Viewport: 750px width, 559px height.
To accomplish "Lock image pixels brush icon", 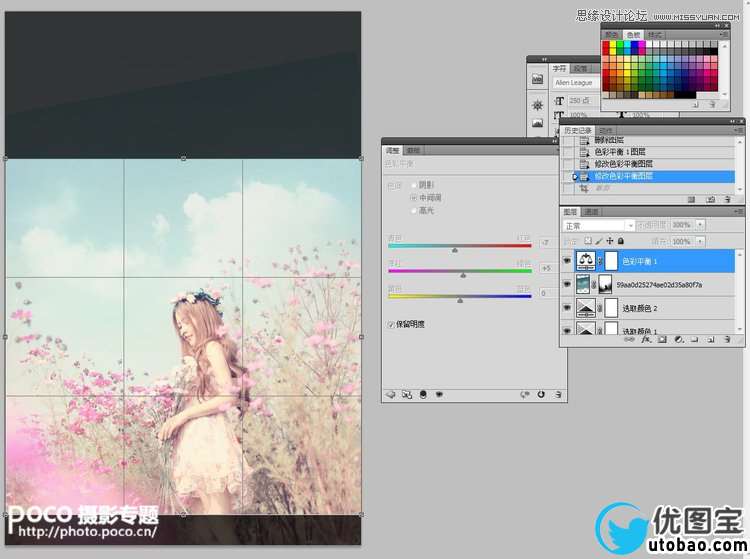I will [599, 241].
